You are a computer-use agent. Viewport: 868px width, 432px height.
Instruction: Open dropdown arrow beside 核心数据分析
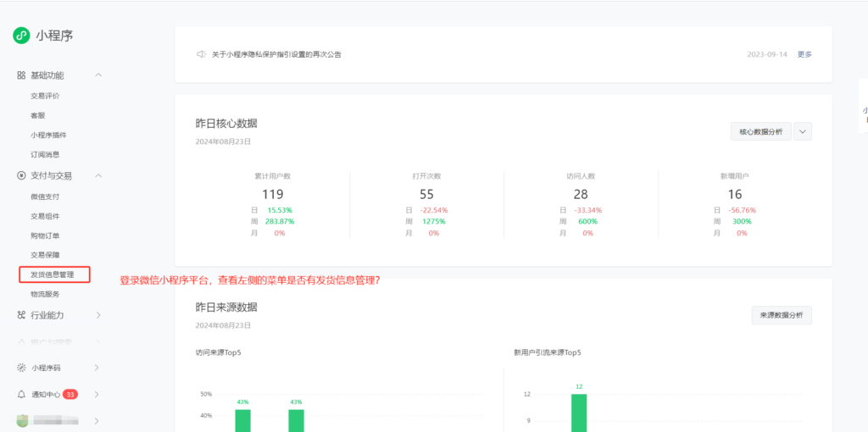point(803,131)
